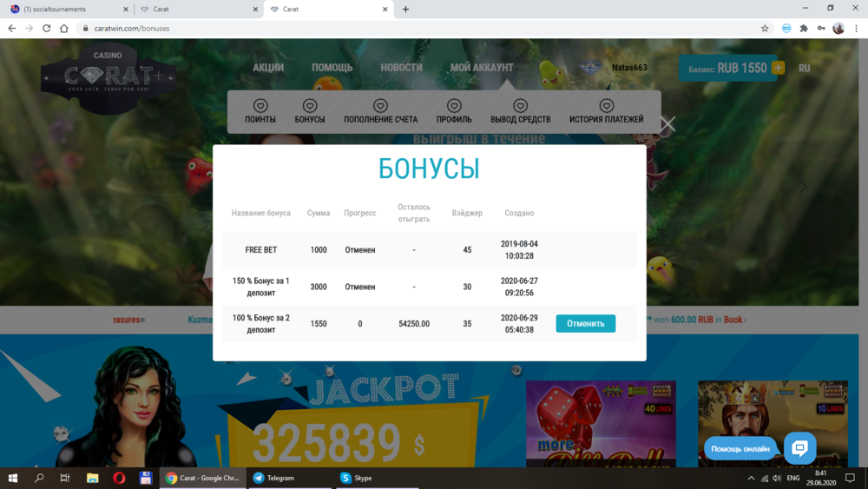The width and height of the screenshot is (868, 489).
Task: Switch to the middle Carat tab
Action: (x=198, y=9)
